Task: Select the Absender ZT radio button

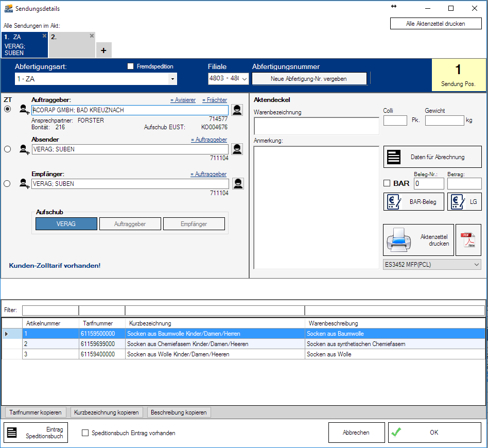Action: coord(7,149)
